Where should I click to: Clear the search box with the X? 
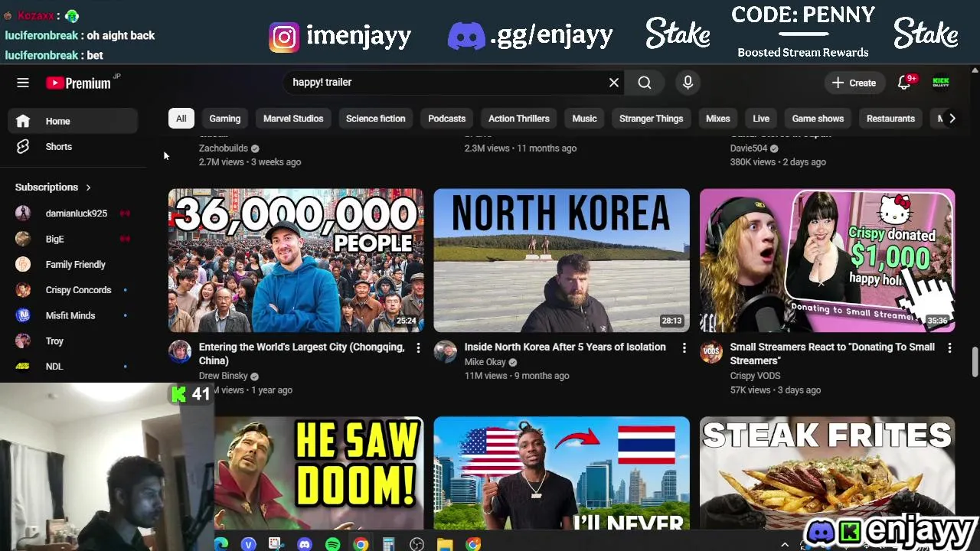614,83
